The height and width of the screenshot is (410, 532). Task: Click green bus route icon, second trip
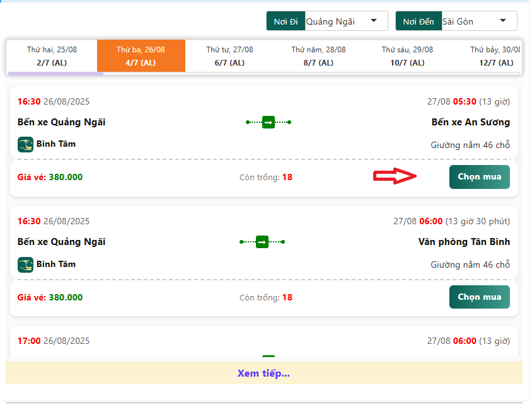[262, 242]
